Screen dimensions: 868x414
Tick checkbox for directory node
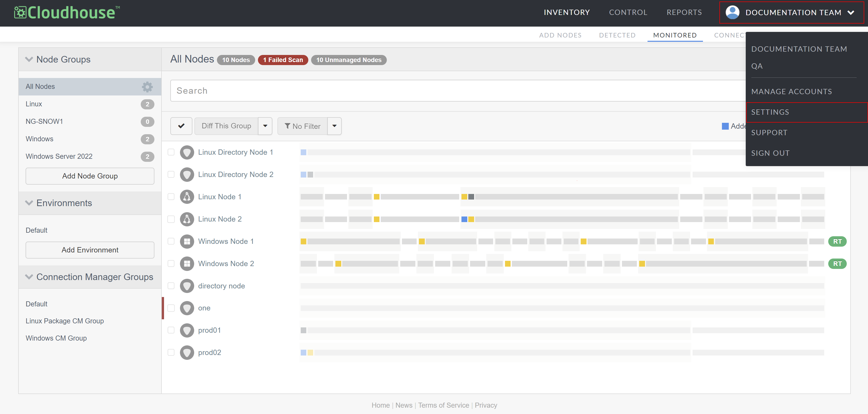[x=171, y=286]
